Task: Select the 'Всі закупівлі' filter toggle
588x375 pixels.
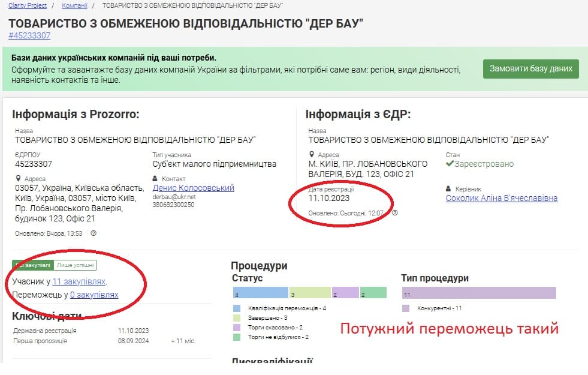Action: [x=33, y=265]
